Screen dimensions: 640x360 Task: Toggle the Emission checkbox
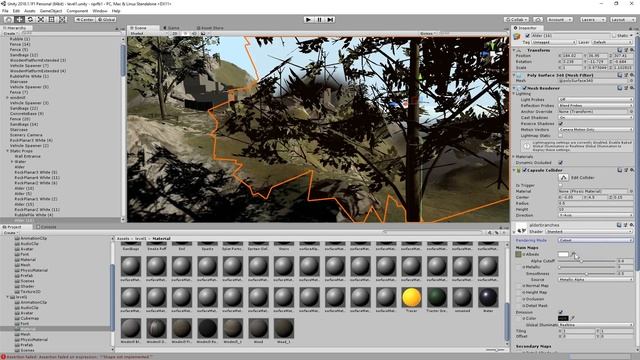(561, 312)
